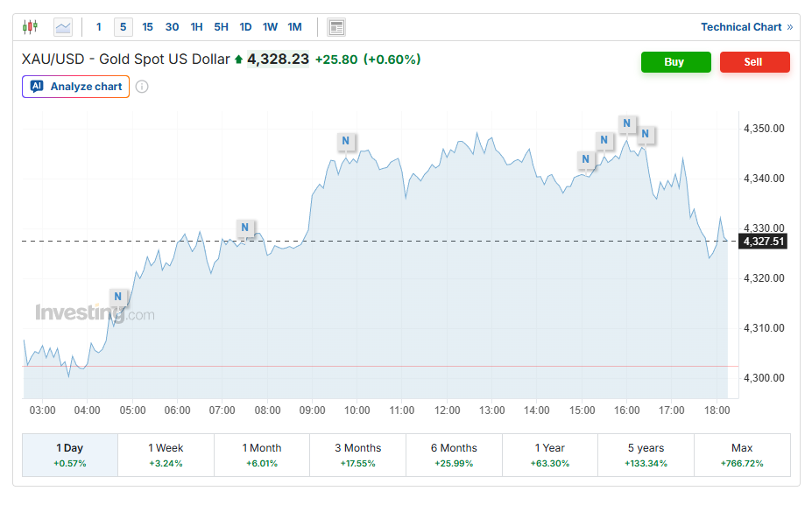Click the news panel icon in toolbar
812x505 pixels.
(336, 27)
